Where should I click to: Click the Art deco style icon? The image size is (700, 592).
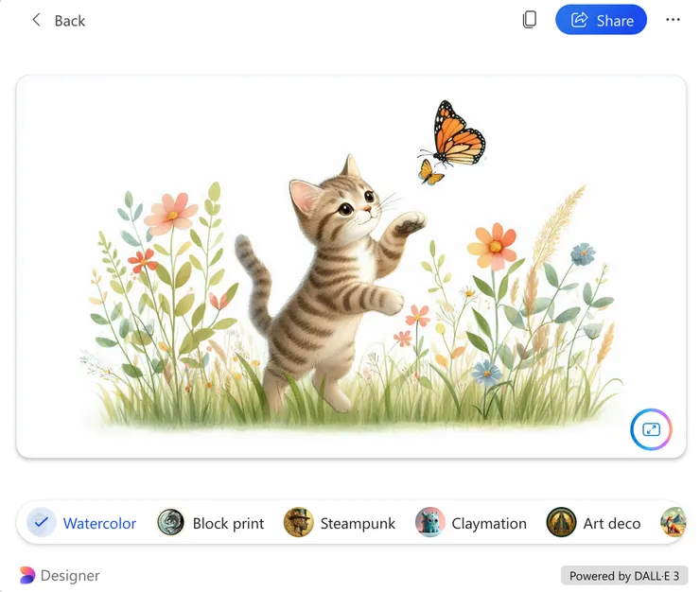coord(561,522)
